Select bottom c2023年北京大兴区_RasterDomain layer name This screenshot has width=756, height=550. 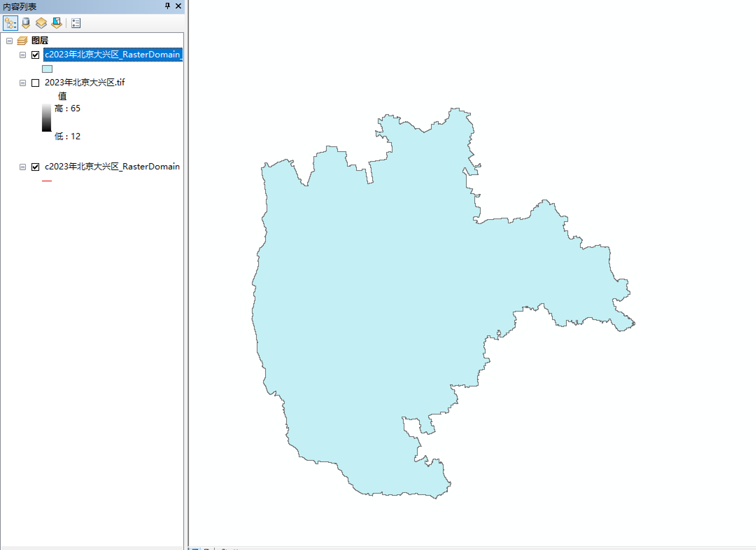[x=112, y=167]
